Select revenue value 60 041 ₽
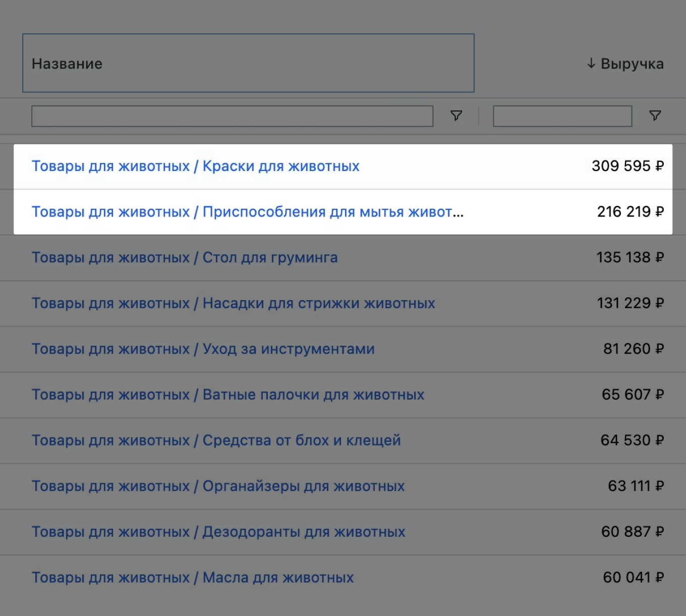This screenshot has height=616, width=686. pyautogui.click(x=634, y=578)
